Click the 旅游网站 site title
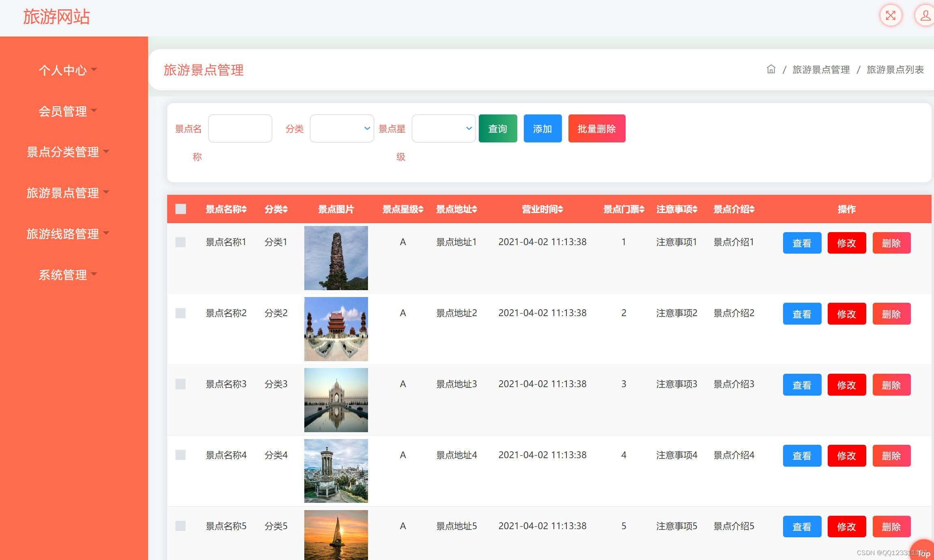Image resolution: width=934 pixels, height=560 pixels. [x=56, y=17]
